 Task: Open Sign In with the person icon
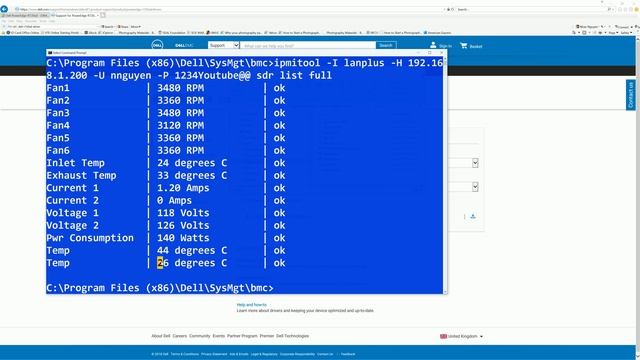[441, 46]
